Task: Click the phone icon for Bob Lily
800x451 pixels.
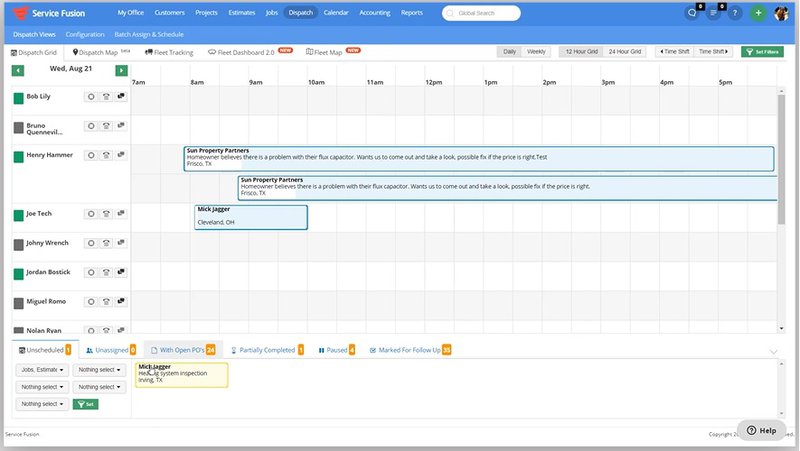Action: click(106, 96)
